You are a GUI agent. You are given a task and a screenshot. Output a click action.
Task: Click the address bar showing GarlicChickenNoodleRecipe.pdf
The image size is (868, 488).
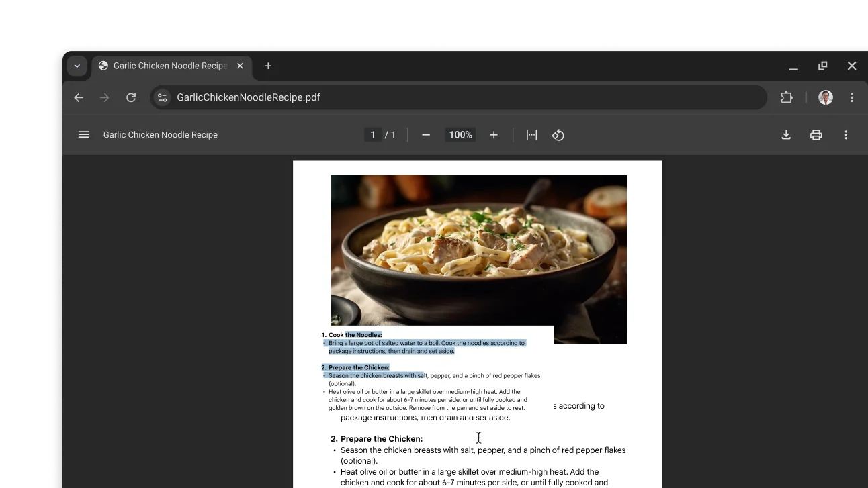click(403, 97)
